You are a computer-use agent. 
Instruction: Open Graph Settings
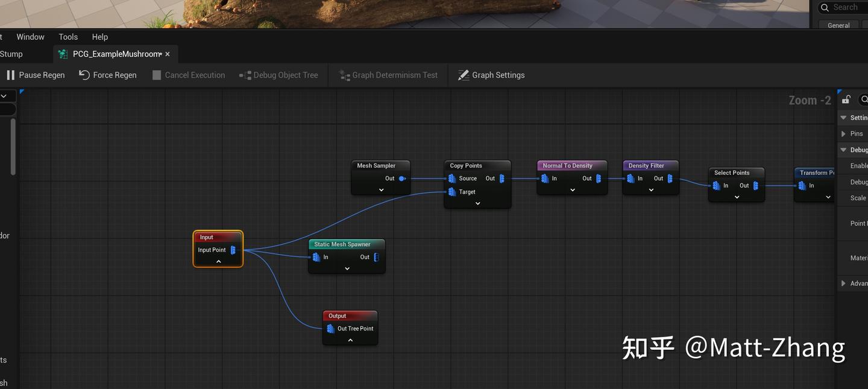pyautogui.click(x=491, y=75)
